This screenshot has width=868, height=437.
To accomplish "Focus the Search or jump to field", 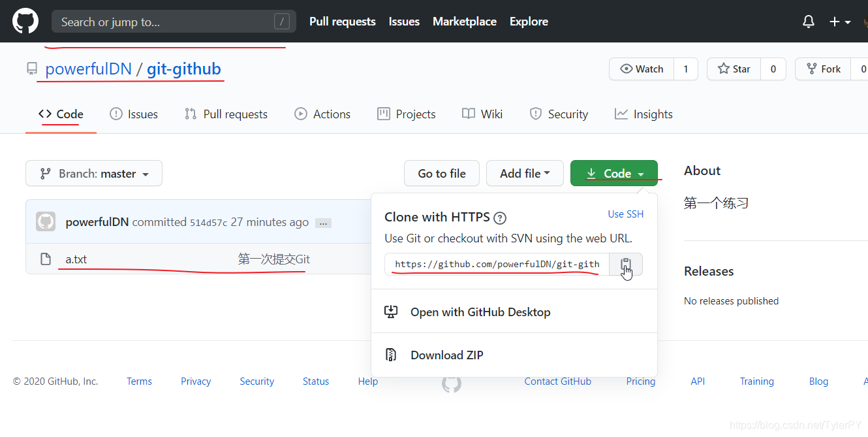I will pos(174,22).
